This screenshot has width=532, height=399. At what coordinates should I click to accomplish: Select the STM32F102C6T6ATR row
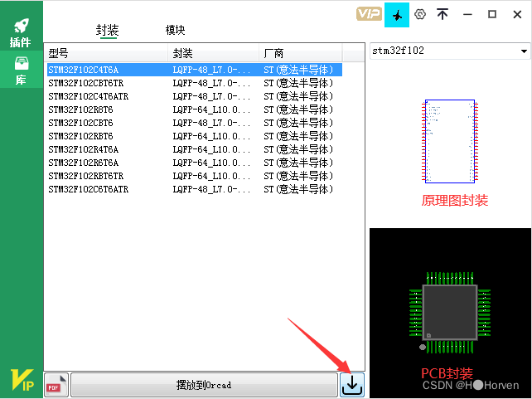195,189
